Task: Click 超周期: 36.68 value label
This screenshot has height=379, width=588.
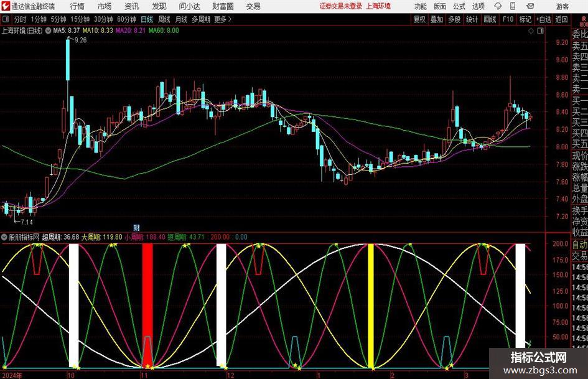Action: (x=60, y=237)
